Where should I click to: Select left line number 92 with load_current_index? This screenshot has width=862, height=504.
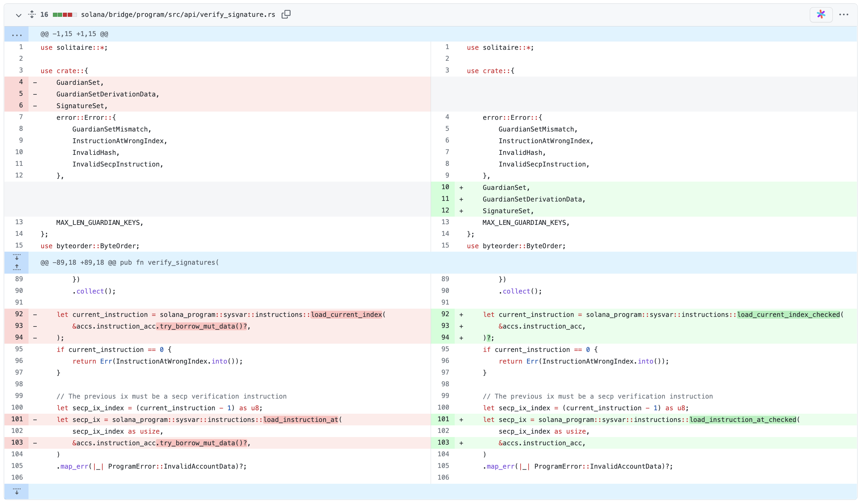pyautogui.click(x=19, y=314)
